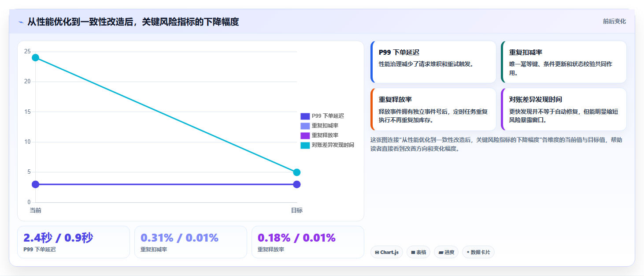Click the lightning icon beside the title
This screenshot has width=644, height=276.
coord(21,22)
